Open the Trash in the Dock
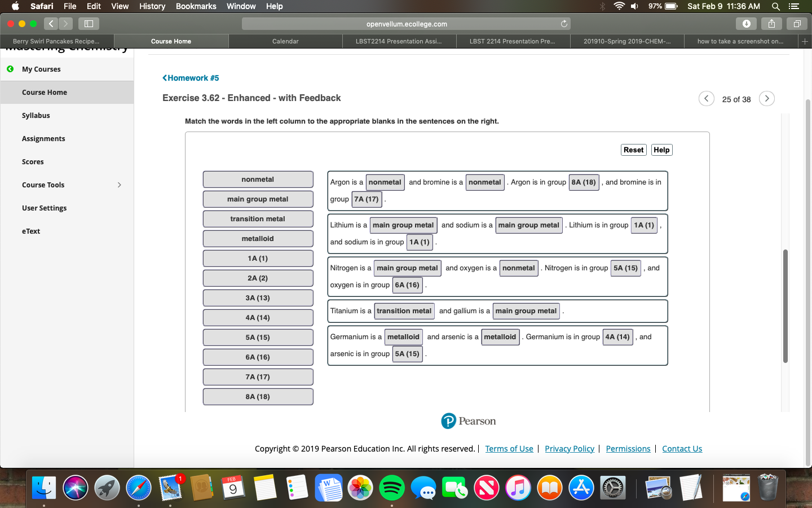Viewport: 812px width, 508px height. click(x=767, y=488)
